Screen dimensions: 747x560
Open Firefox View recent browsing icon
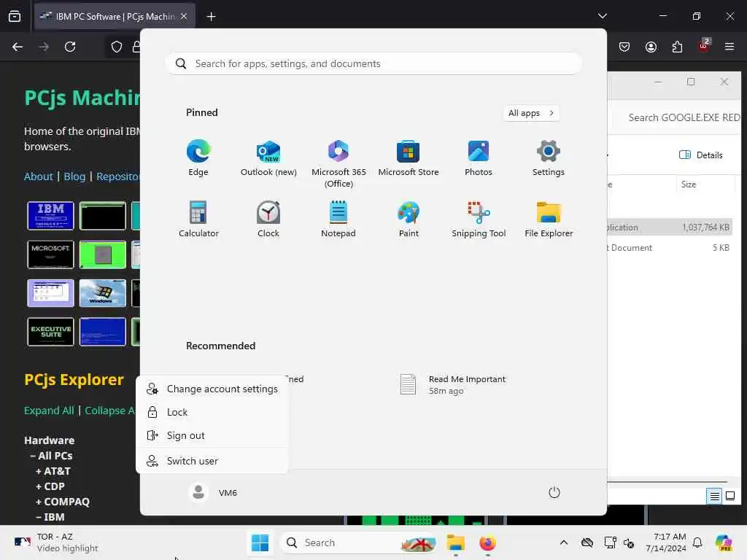[15, 17]
